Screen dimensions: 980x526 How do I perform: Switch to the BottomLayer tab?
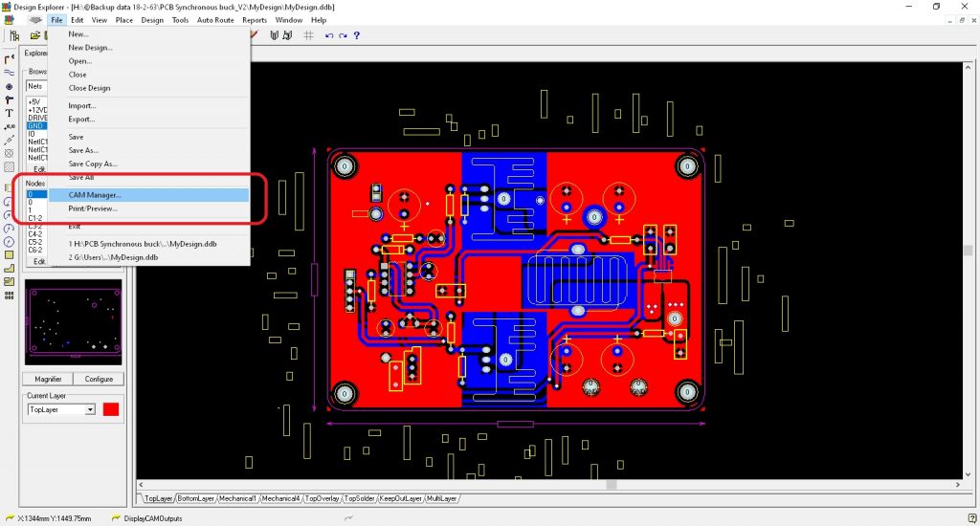(x=195, y=498)
